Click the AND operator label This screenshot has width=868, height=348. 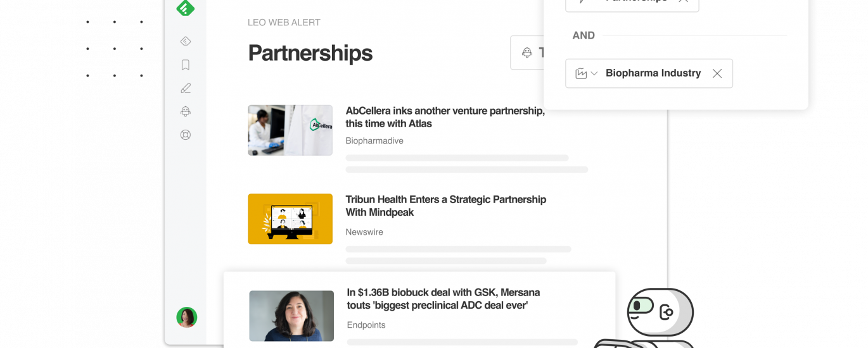click(x=584, y=35)
